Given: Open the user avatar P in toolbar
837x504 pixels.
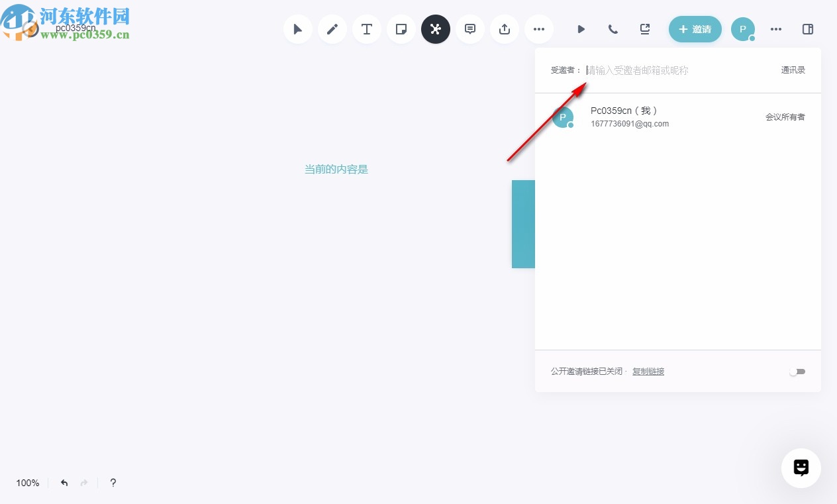Looking at the screenshot, I should point(743,29).
